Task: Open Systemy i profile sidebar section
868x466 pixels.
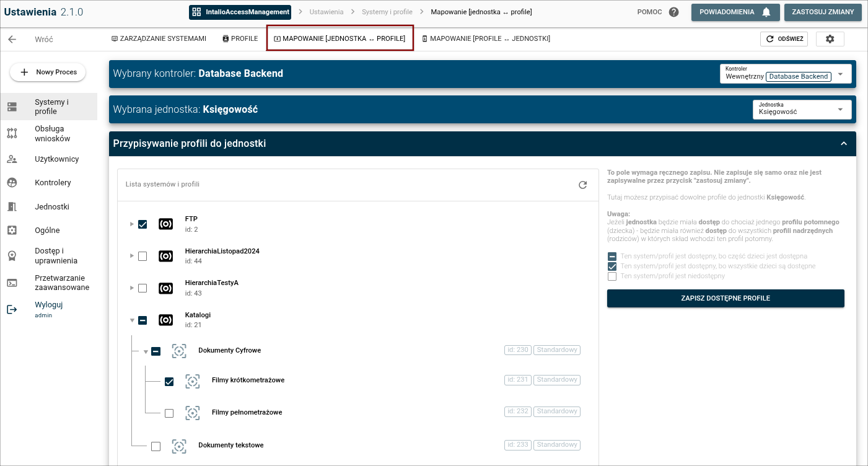Action: click(x=48, y=107)
